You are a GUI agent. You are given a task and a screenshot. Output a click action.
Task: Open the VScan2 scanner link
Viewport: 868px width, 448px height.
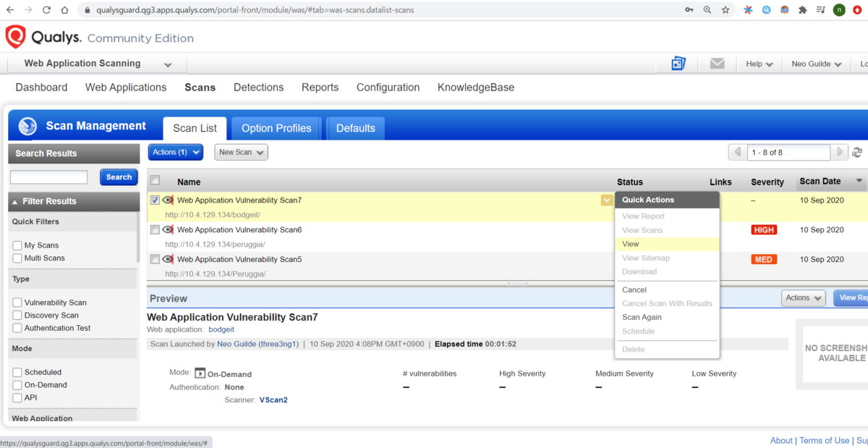click(273, 400)
